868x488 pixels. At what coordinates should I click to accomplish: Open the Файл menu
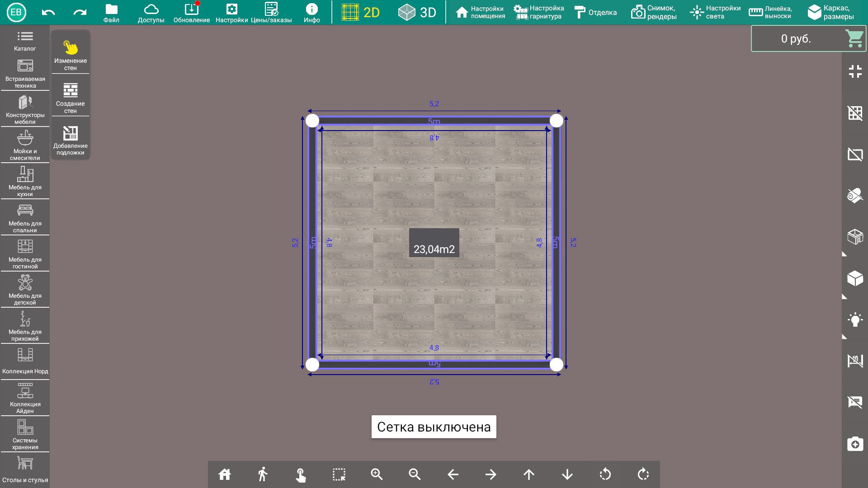[111, 13]
